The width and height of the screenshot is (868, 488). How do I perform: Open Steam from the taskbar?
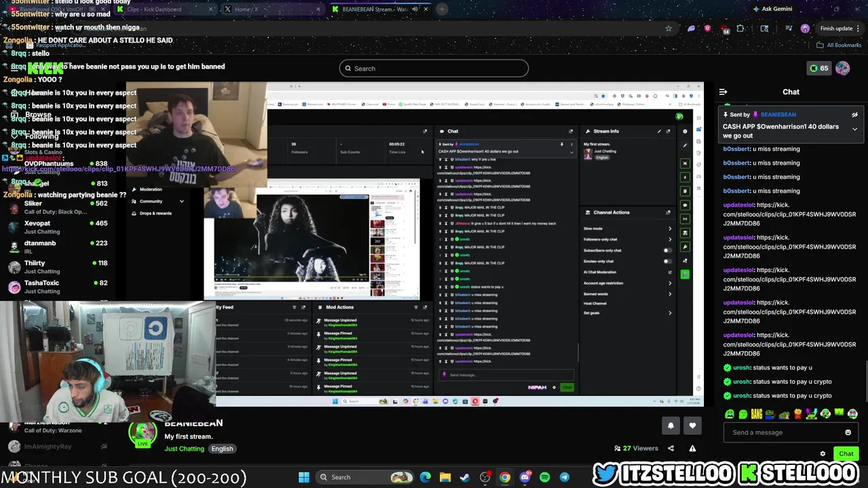pos(465,477)
